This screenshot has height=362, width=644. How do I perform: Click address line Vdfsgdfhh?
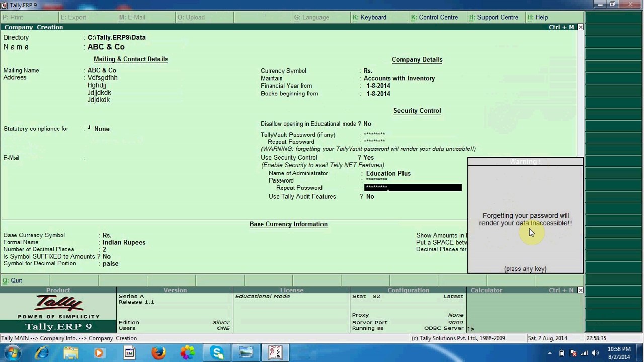103,78
